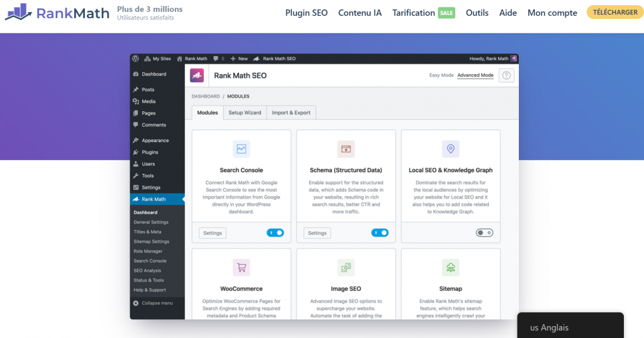The width and height of the screenshot is (644, 338).
Task: Open SEO Analysis submenu item
Action: pyautogui.click(x=147, y=271)
